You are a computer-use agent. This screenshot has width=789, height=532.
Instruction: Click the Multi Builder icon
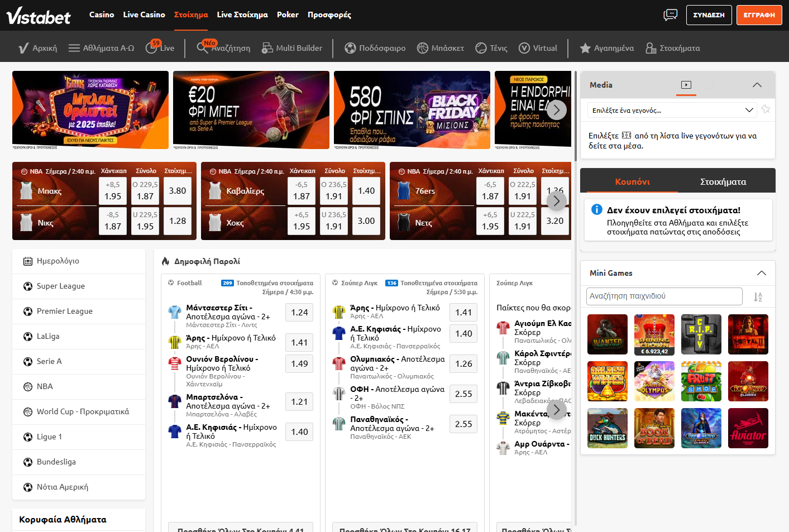click(x=267, y=48)
